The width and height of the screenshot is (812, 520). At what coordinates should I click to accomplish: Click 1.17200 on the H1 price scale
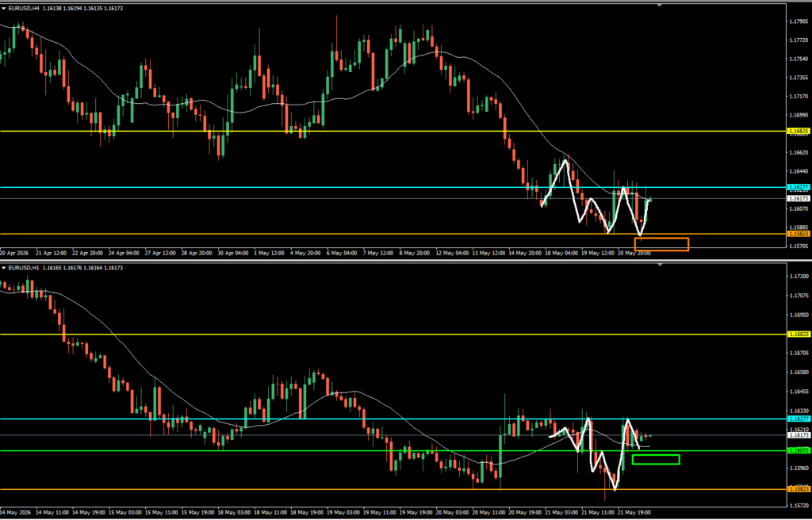(x=799, y=277)
